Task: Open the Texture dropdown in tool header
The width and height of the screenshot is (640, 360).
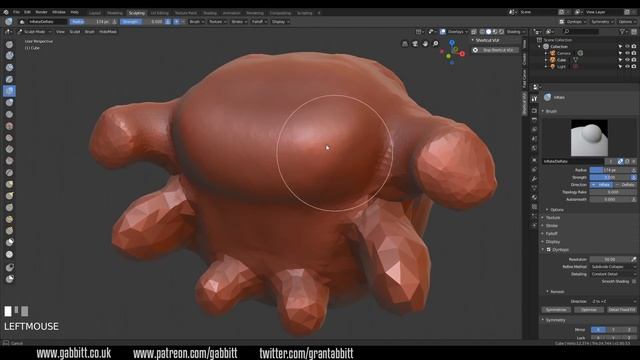Action: click(218, 22)
